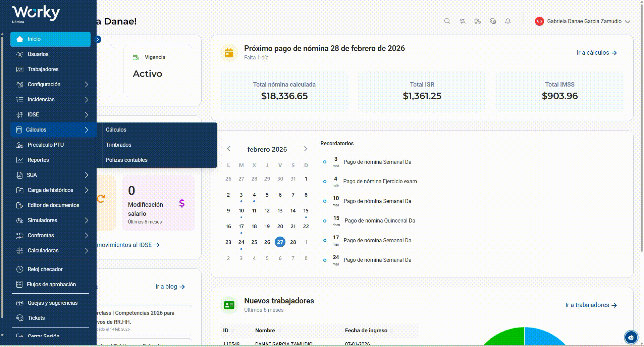This screenshot has height=347, width=644.
Task: Go to next month in calendar
Action: click(x=306, y=149)
